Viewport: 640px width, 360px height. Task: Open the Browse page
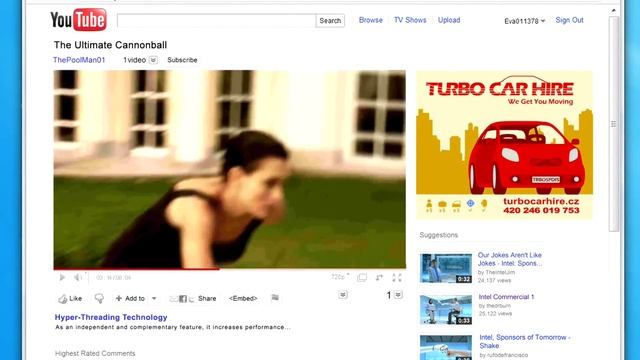371,20
